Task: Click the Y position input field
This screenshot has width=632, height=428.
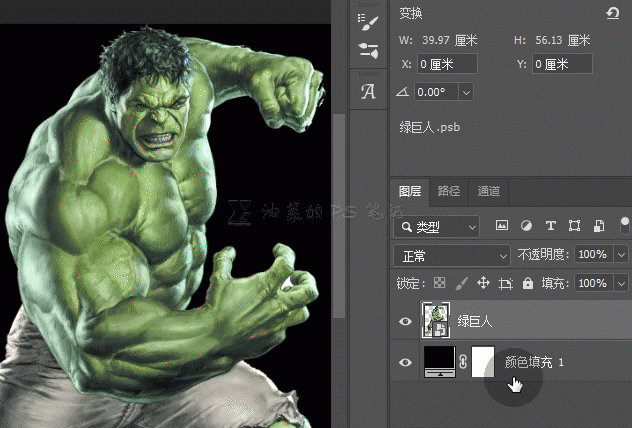Action: point(562,64)
